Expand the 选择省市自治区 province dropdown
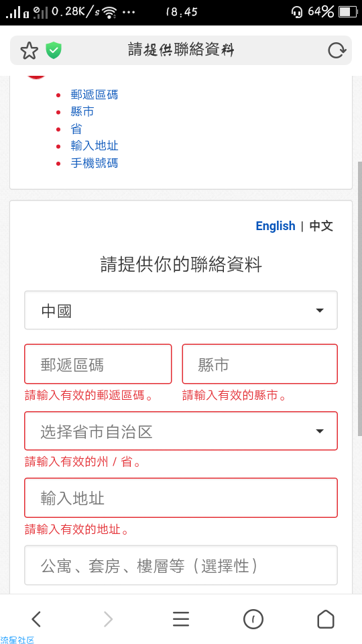The image size is (362, 644). 181,431
